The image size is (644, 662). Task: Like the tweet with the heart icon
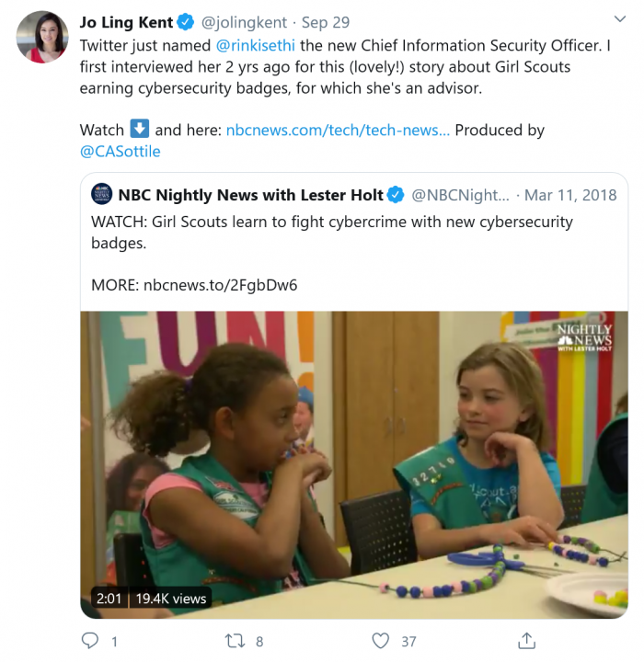point(381,640)
